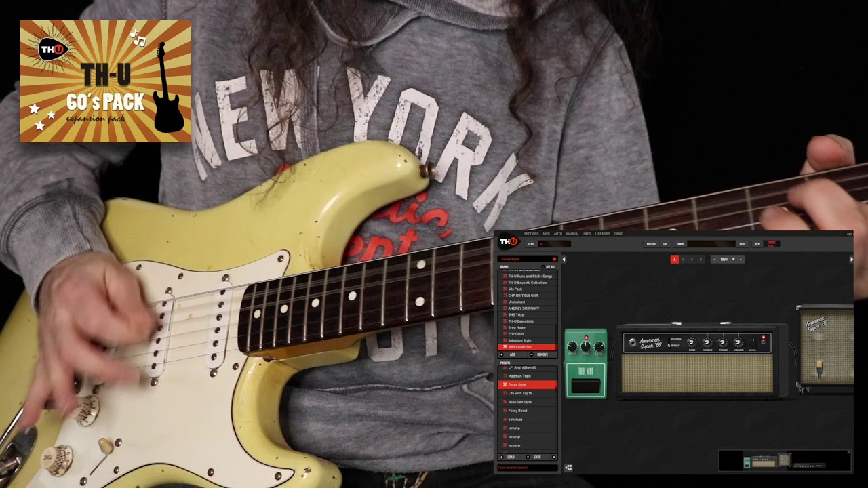Click the X button beside SAVE

click(x=554, y=457)
